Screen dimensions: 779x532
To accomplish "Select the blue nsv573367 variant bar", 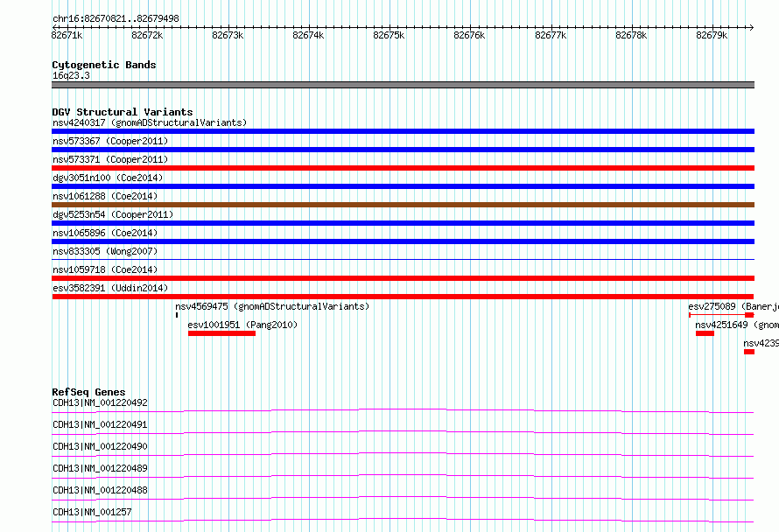I will pyautogui.click(x=403, y=150).
